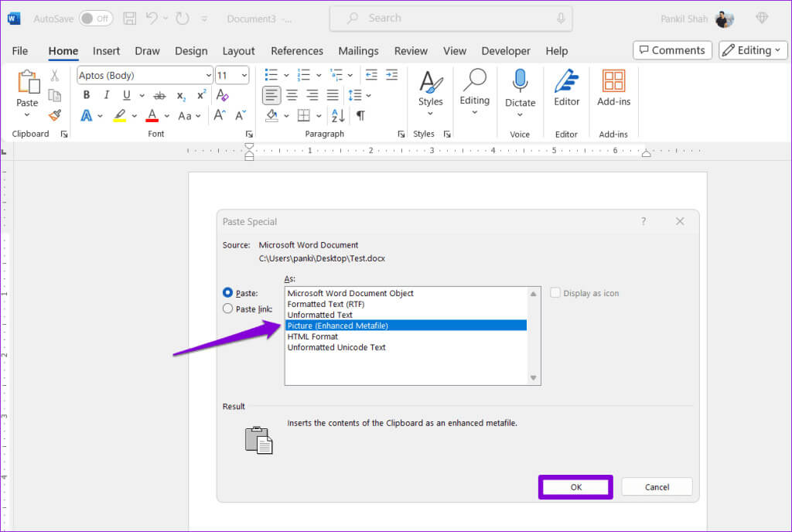Apply Subscript formatting
Viewport: 792px width, 532px height.
181,95
